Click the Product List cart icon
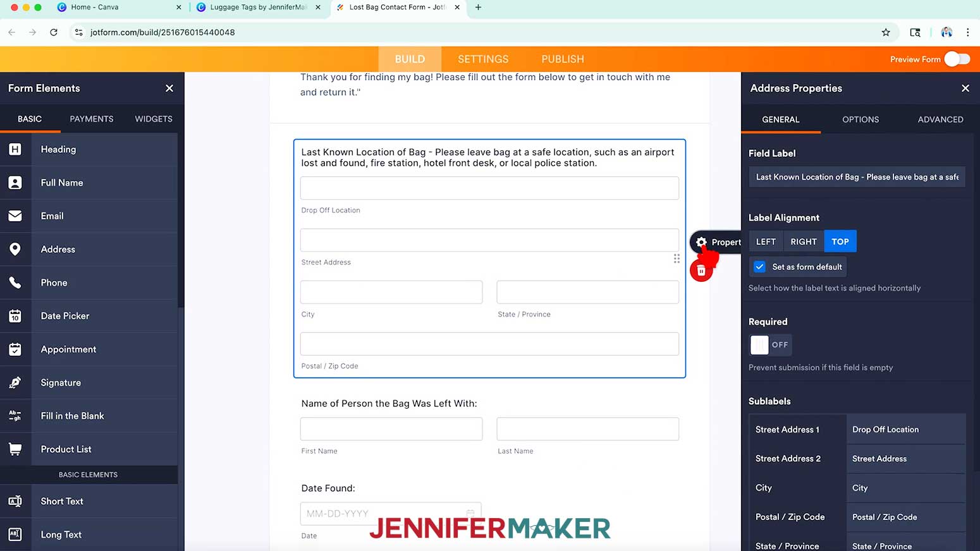Image resolution: width=980 pixels, height=551 pixels. (15, 449)
